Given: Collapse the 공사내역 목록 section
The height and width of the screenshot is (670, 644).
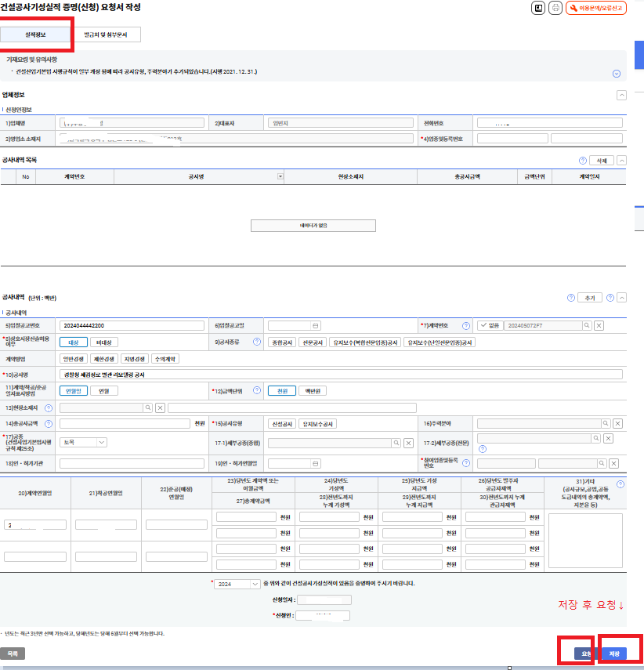Looking at the screenshot, I should pyautogui.click(x=622, y=161).
